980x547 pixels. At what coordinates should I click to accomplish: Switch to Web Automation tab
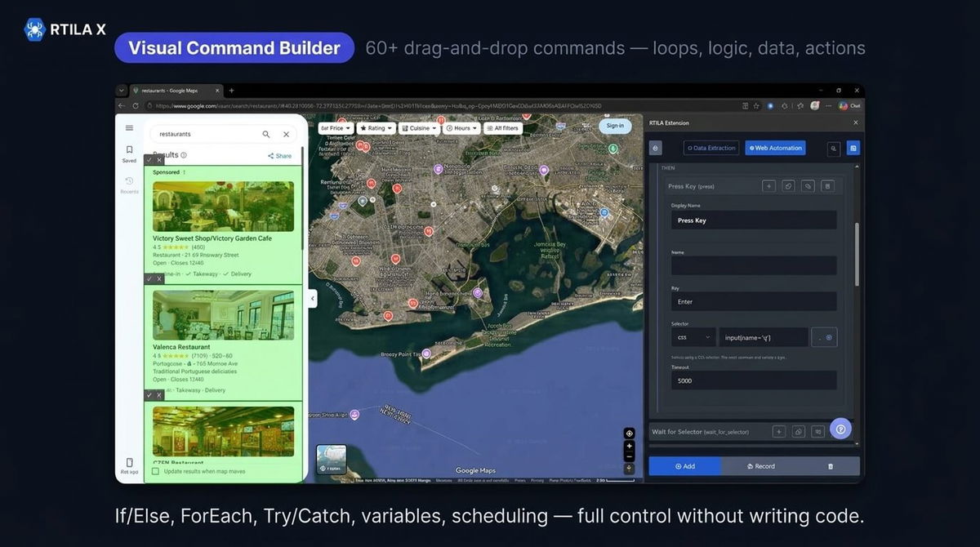point(775,148)
